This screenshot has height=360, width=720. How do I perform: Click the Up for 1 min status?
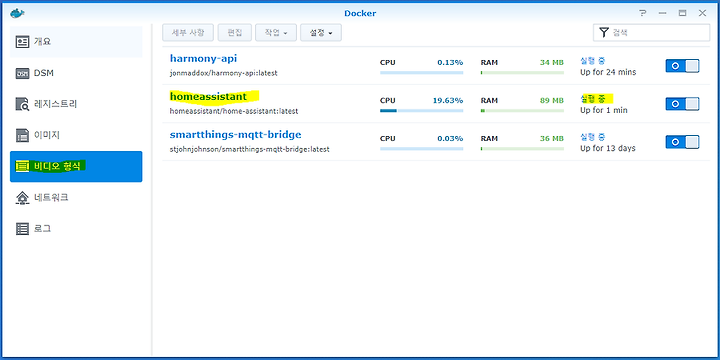point(603,110)
